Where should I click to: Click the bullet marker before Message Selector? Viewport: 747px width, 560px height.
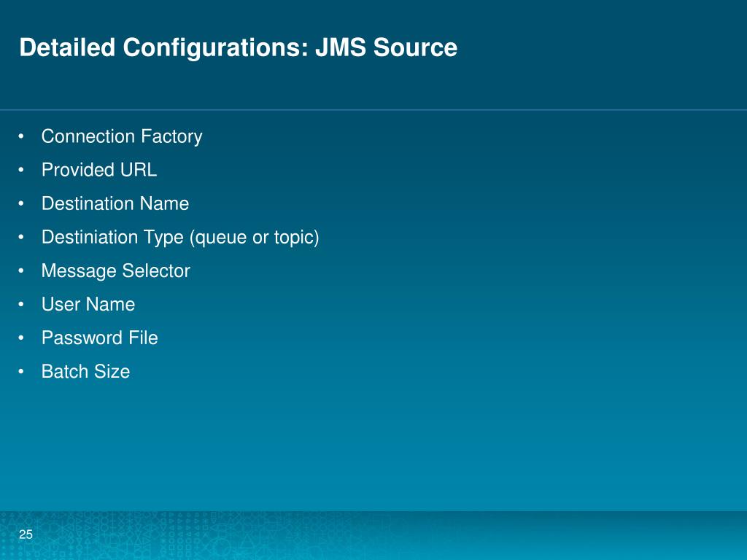point(24,271)
